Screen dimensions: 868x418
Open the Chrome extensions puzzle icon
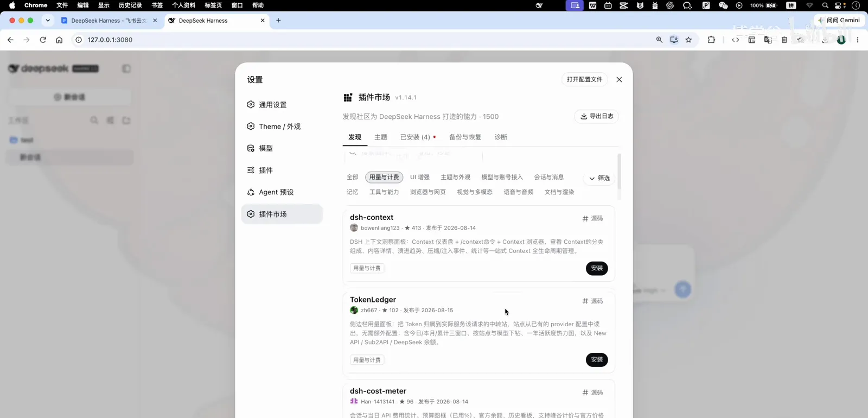click(x=711, y=40)
